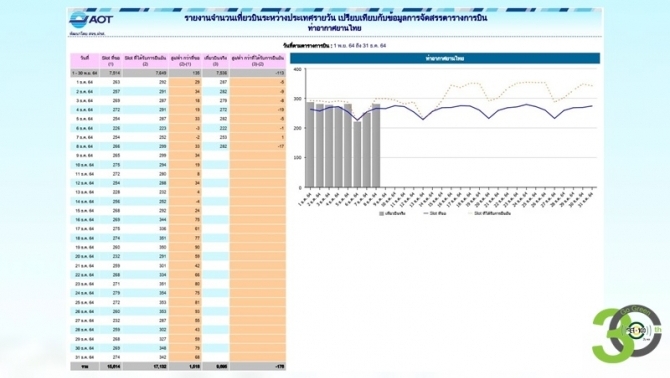Select the 1 Dec 64 table row
The image size is (670, 378).
[x=178, y=82]
